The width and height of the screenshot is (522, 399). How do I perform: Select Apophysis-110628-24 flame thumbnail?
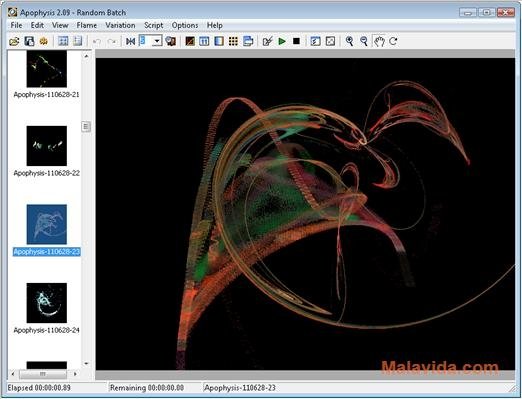click(47, 303)
